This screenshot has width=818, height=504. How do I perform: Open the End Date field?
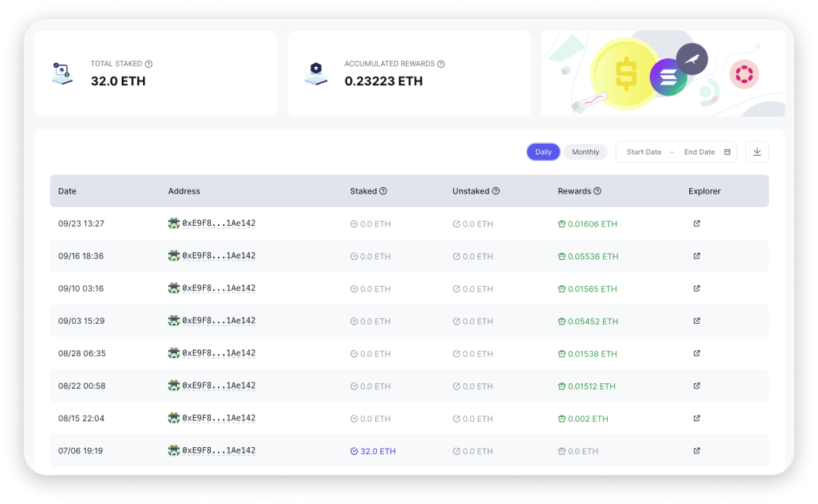pos(700,152)
